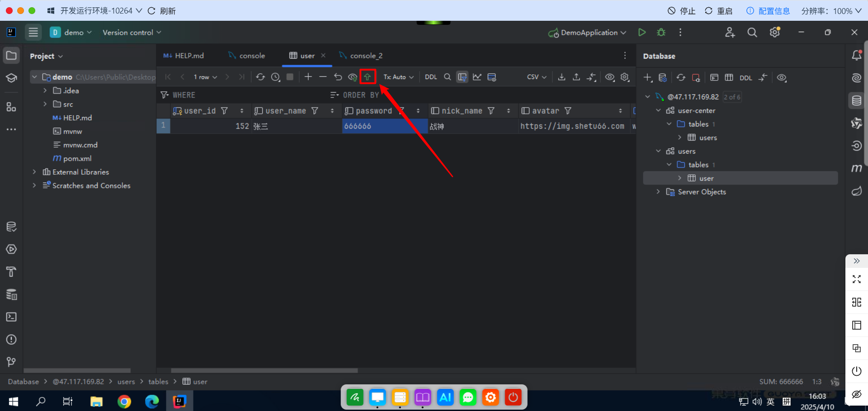Click the WHERE filter field
This screenshot has width=868, height=411.
pos(244,95)
